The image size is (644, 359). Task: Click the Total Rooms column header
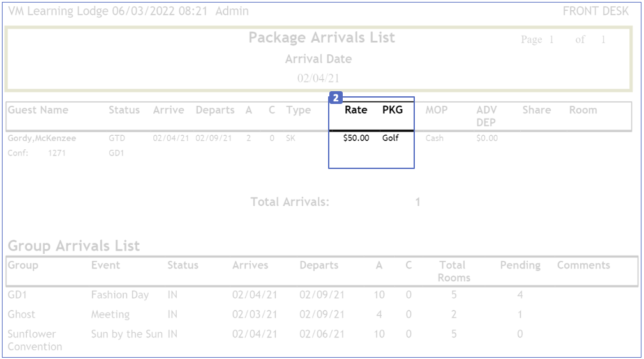click(453, 271)
